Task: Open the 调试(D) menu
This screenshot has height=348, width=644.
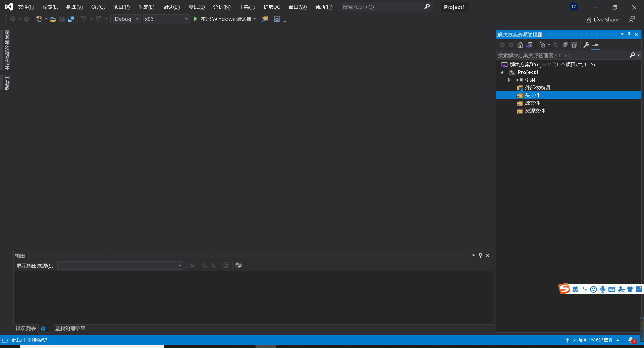Action: (x=171, y=7)
